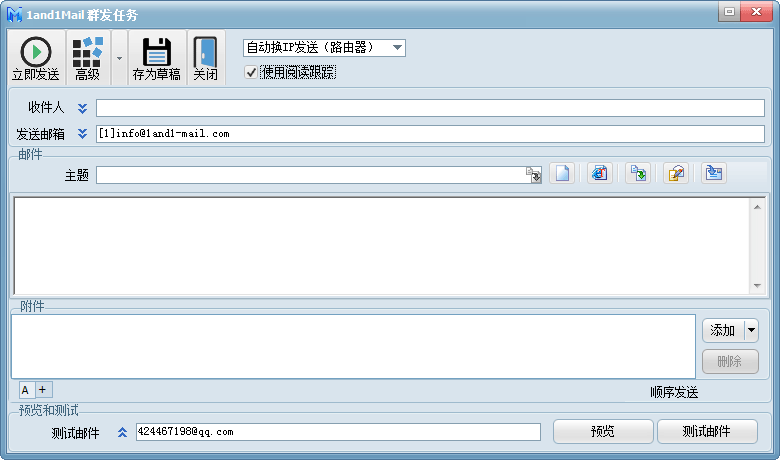Click the import file green arrow icon
Viewport: 780px width, 460px height.
(638, 174)
